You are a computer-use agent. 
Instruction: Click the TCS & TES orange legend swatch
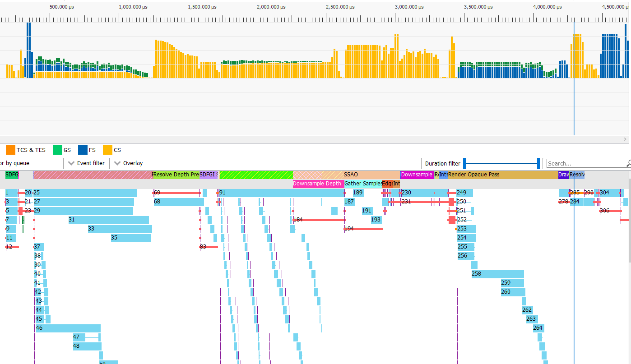tap(10, 150)
